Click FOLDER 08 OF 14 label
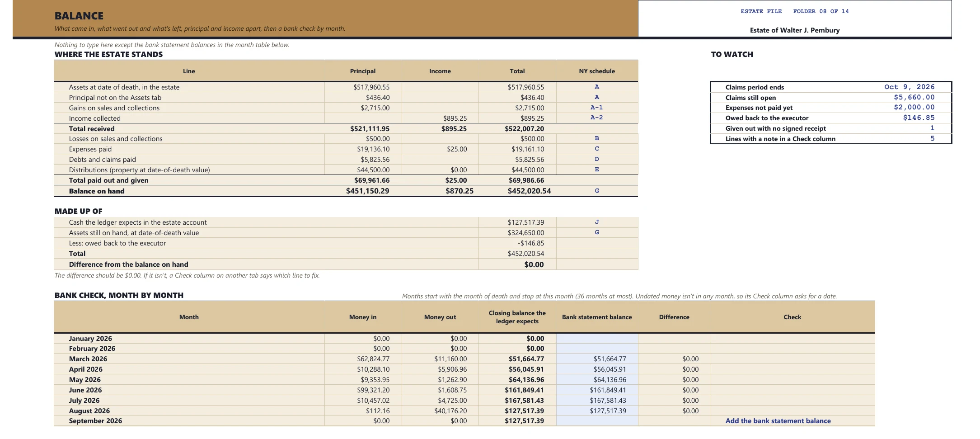The width and height of the screenshot is (980, 439). [821, 11]
